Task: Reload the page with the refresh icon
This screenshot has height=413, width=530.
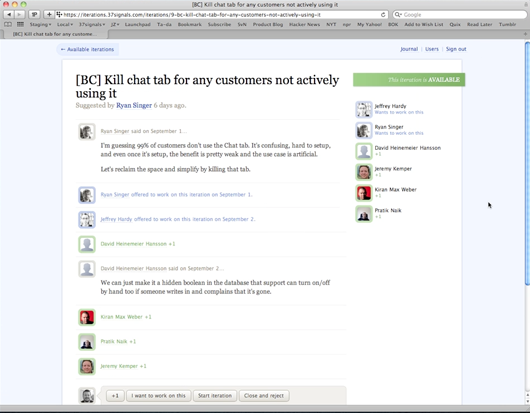Action: click(383, 15)
